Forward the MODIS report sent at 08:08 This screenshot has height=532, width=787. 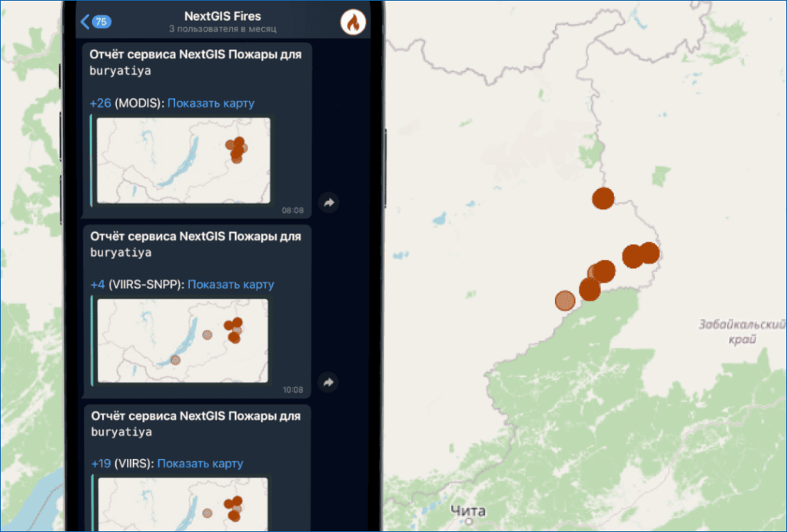[x=329, y=202]
